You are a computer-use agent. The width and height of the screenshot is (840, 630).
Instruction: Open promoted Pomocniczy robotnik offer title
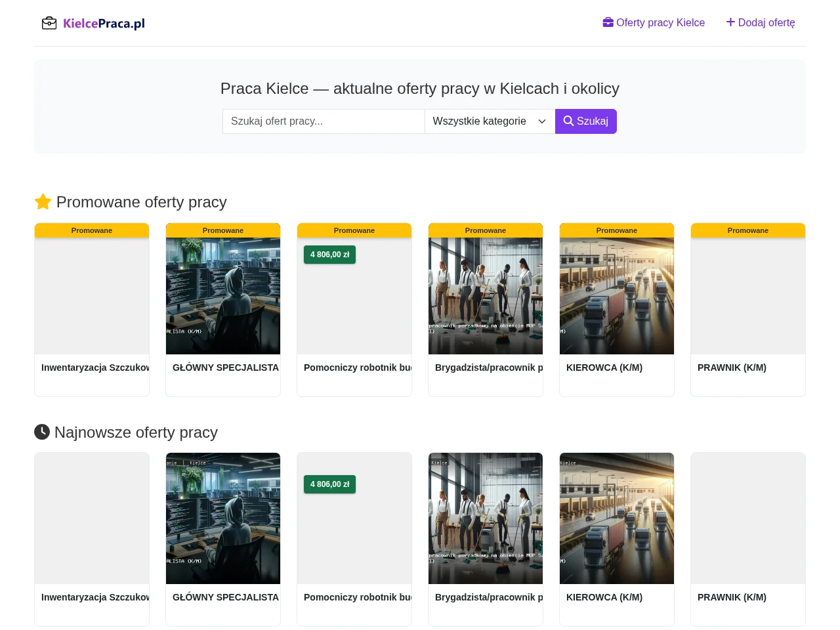point(358,367)
